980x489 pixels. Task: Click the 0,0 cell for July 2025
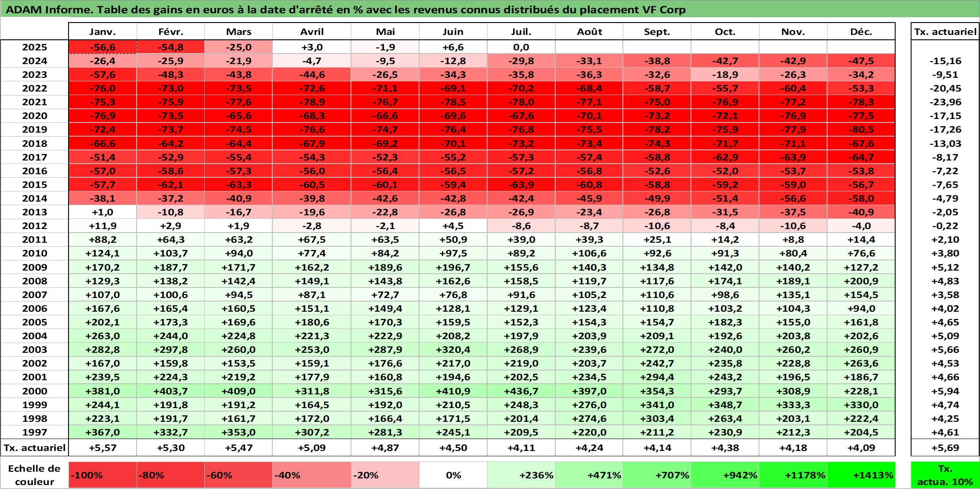pyautogui.click(x=521, y=47)
